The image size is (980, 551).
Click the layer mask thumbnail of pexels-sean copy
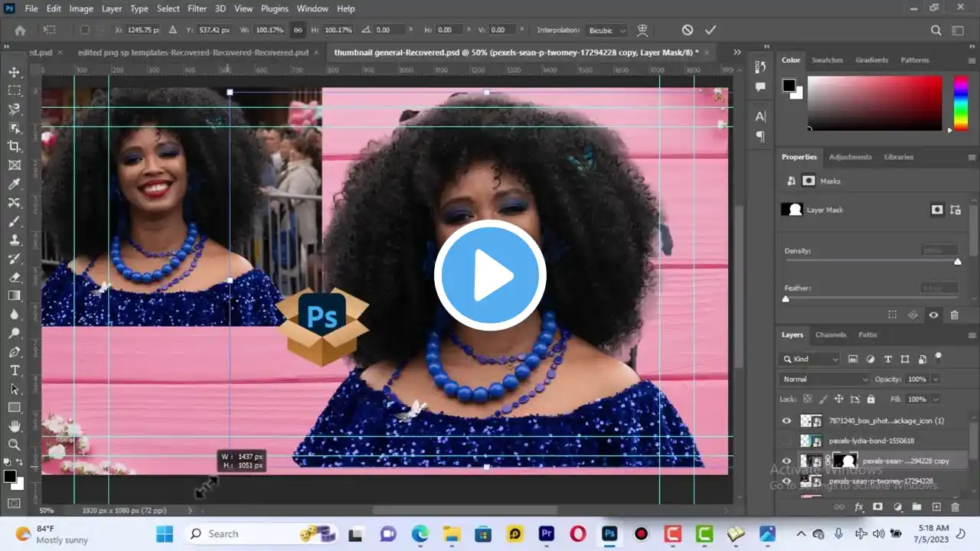844,461
